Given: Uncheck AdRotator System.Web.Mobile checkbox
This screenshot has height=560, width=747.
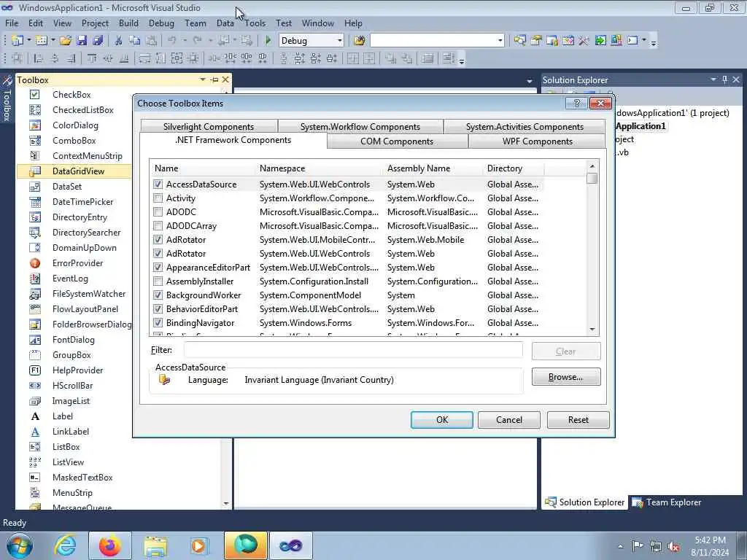Looking at the screenshot, I should coord(158,239).
